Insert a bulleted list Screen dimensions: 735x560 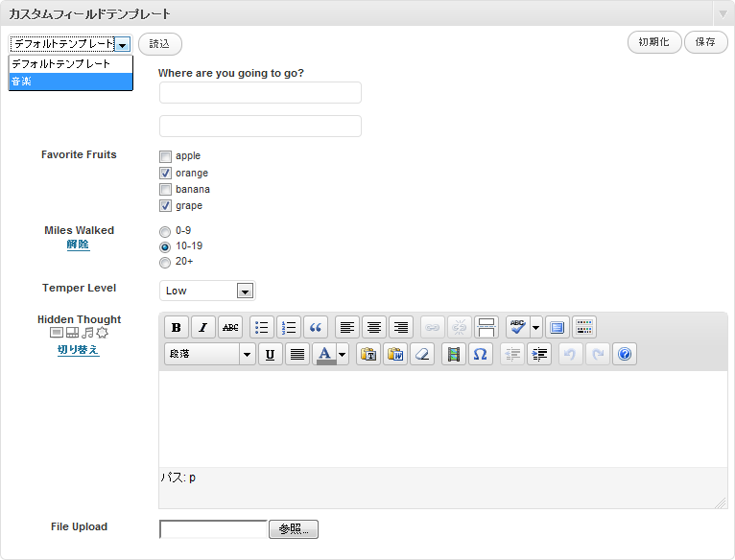[262, 327]
